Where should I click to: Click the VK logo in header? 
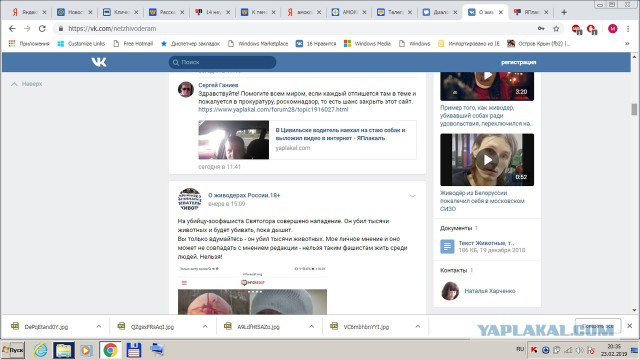(x=99, y=62)
